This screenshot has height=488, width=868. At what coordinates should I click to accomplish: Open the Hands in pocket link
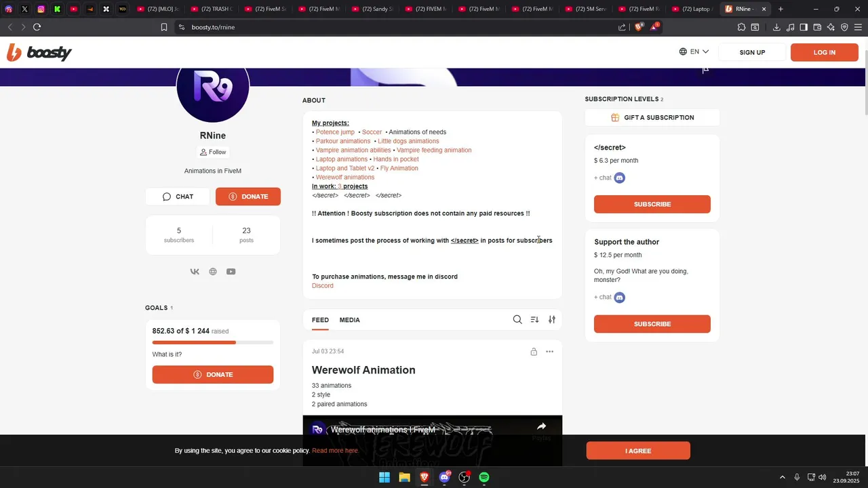pos(396,159)
